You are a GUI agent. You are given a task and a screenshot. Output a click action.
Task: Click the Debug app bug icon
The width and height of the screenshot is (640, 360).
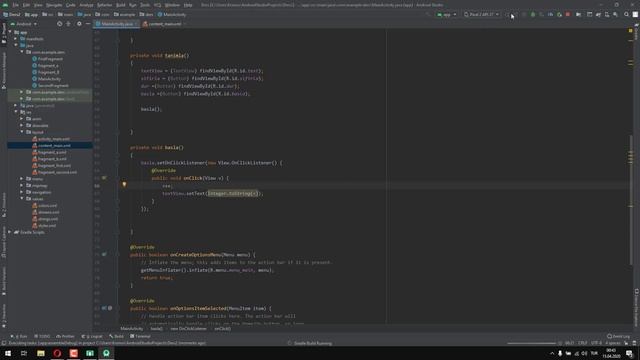coord(533,14)
